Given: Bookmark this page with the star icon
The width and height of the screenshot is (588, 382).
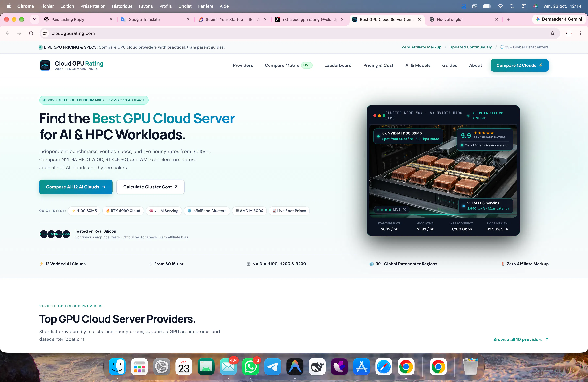Looking at the screenshot, I should point(552,33).
